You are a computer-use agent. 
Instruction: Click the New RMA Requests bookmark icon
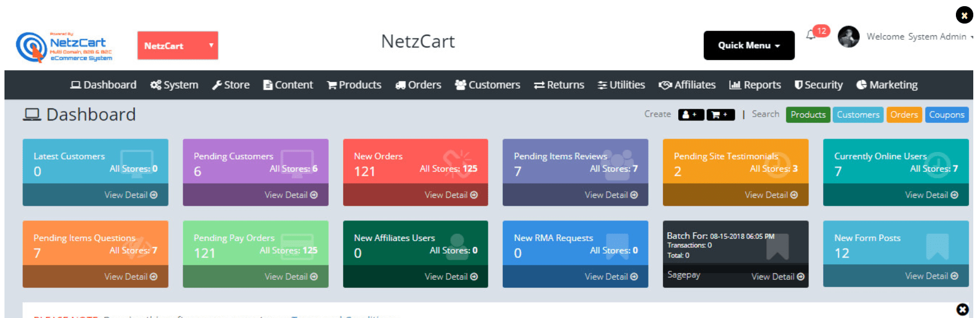(x=617, y=247)
